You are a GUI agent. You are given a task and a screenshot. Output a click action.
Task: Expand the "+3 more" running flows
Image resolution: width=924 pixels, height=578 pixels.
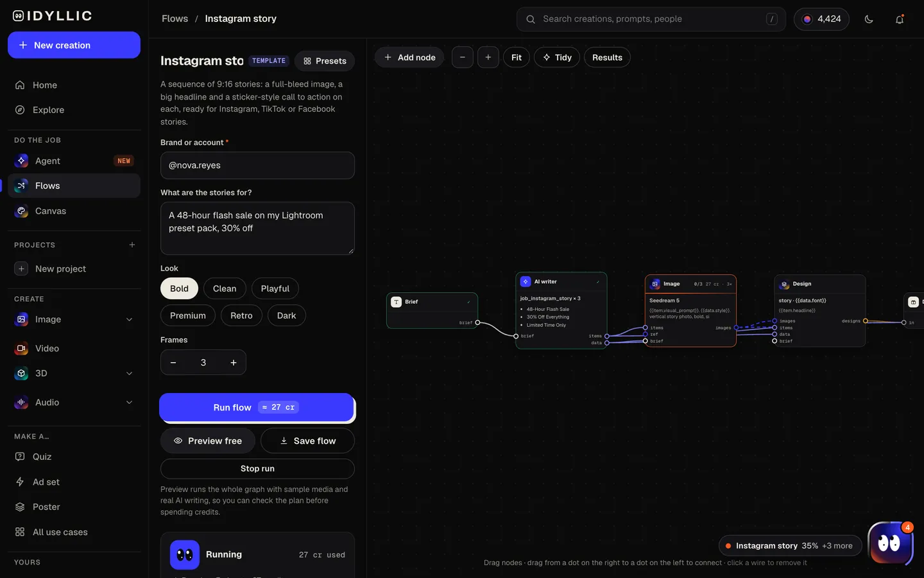[837, 546]
